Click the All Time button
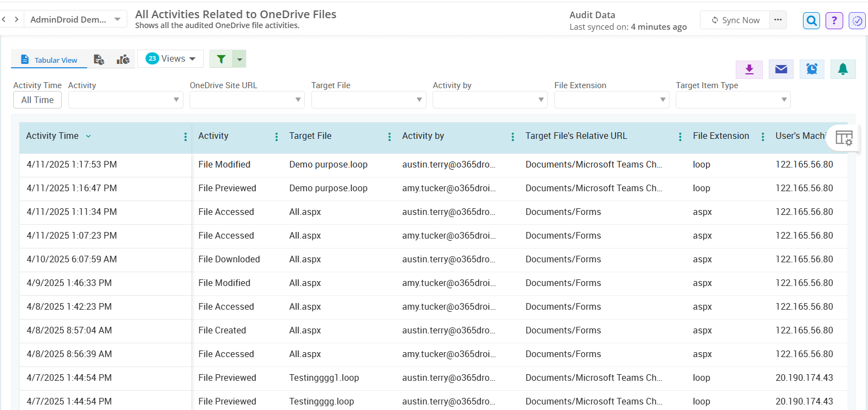 pyautogui.click(x=37, y=100)
